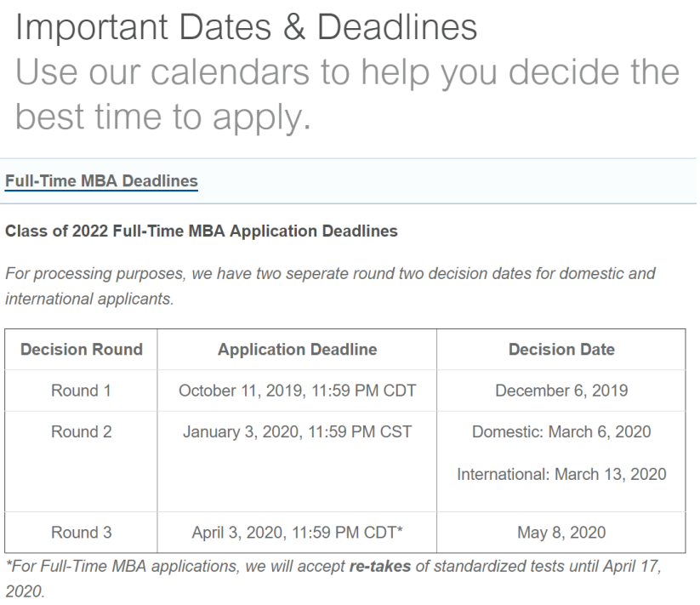Click the January 3, 2020 deadline cell
Image resolution: width=700 pixels, height=605 pixels.
(297, 431)
